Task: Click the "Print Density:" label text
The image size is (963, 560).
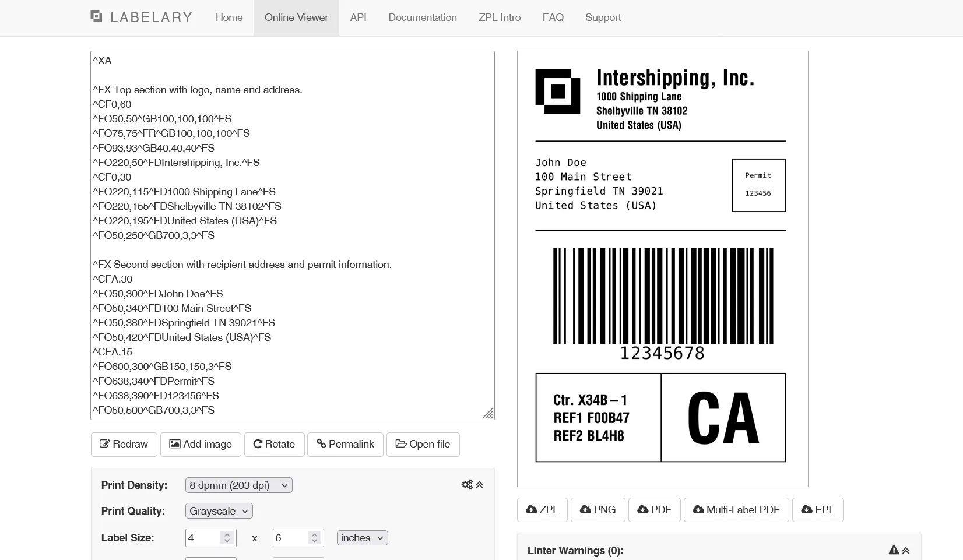Action: (x=134, y=485)
